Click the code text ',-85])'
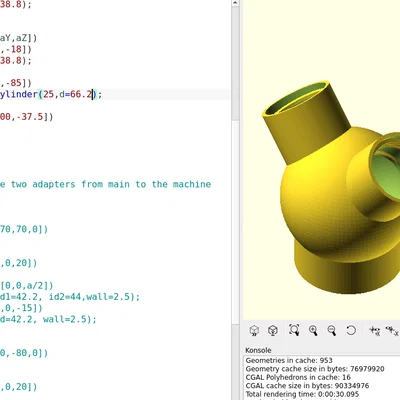Viewport: 400px width, 400px height. pyautogui.click(x=16, y=83)
